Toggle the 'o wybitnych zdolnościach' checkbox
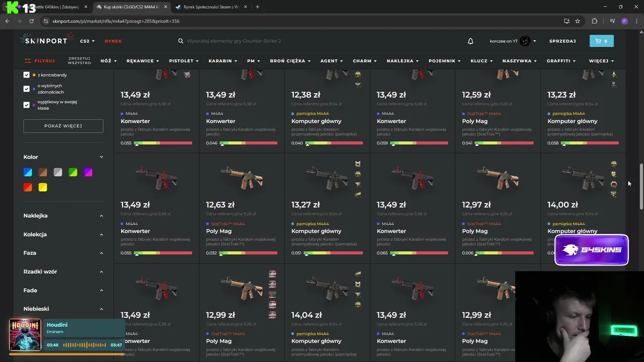 (27, 88)
